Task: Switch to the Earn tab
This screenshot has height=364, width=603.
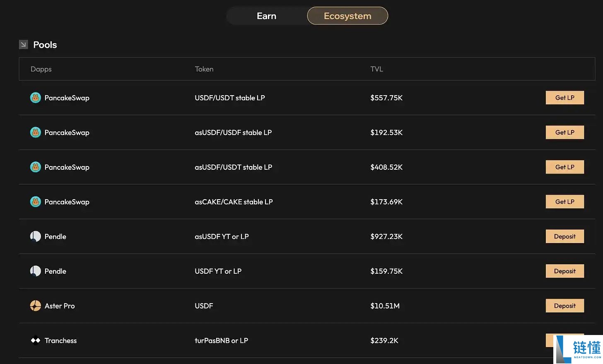Action: pos(266,16)
